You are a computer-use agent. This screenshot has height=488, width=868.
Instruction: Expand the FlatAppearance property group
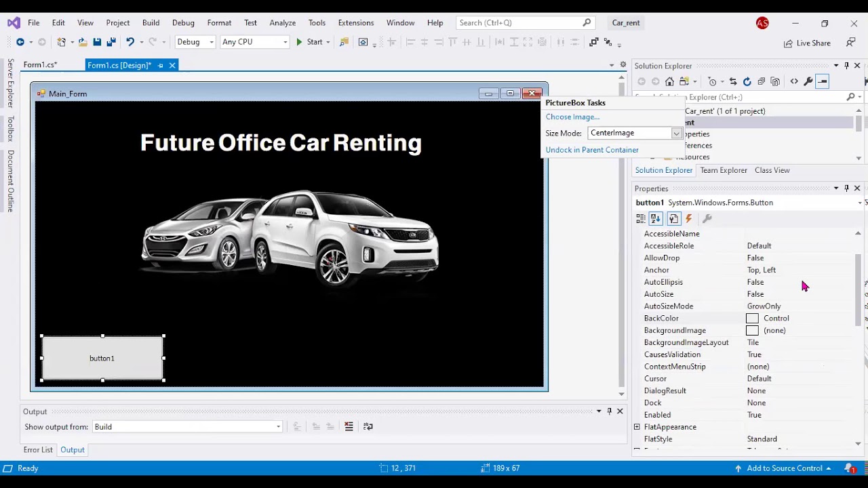click(637, 427)
